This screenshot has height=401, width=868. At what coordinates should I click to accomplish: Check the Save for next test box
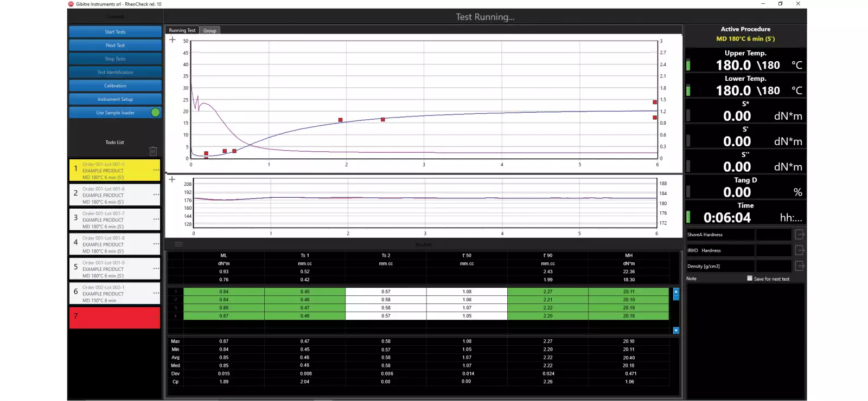tap(750, 279)
